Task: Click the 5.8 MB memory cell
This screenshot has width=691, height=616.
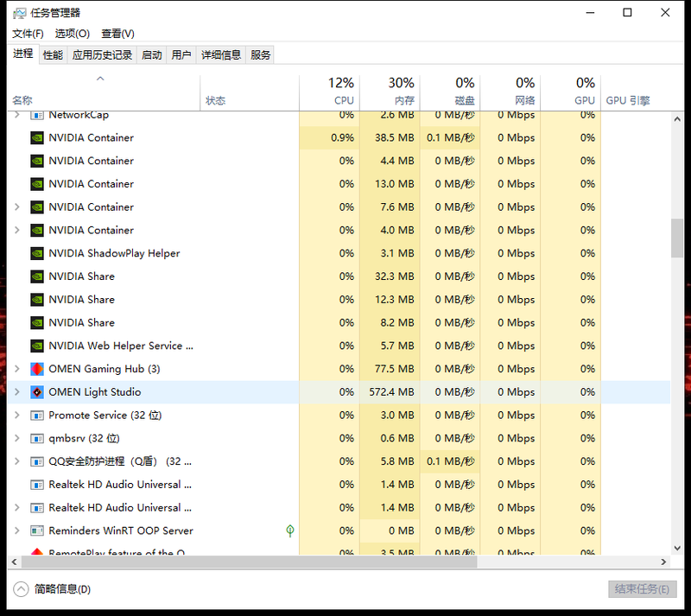Action: click(x=390, y=461)
